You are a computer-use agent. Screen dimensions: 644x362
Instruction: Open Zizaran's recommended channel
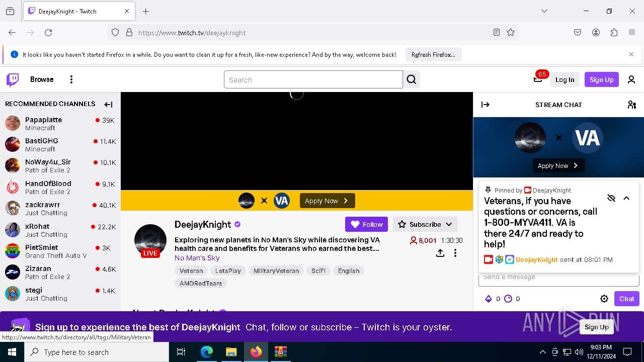60,272
